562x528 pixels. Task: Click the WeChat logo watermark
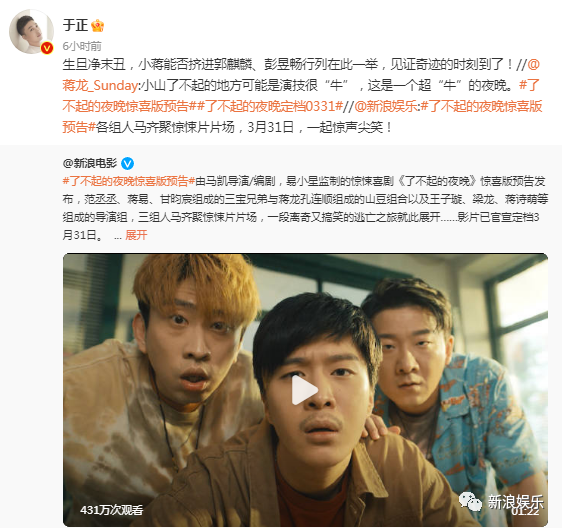click(470, 501)
